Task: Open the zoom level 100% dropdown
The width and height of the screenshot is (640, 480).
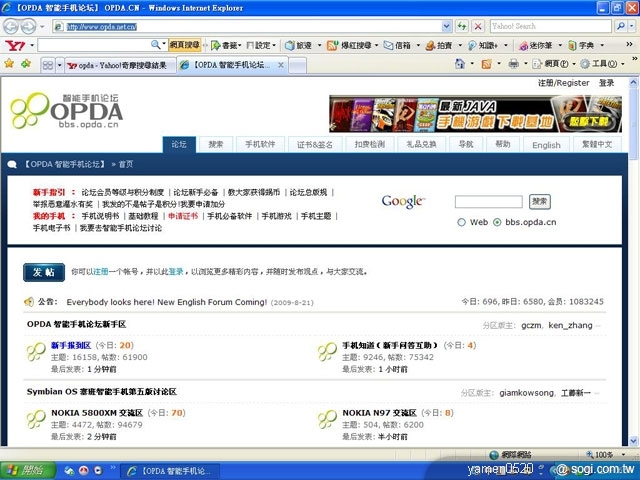Action: (628, 453)
